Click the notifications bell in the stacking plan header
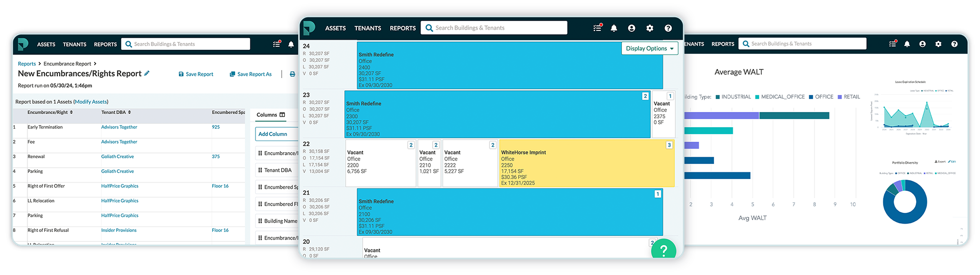 pos(614,28)
